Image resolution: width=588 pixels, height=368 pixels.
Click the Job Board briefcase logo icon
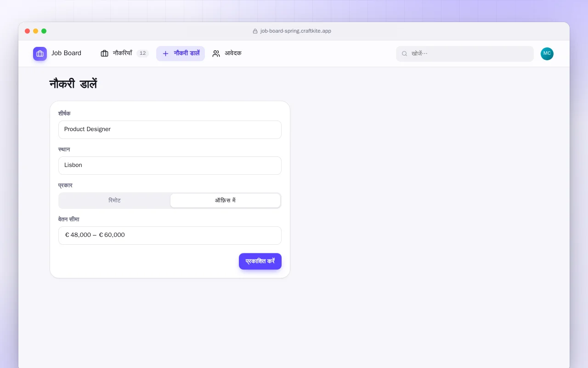[x=40, y=54]
